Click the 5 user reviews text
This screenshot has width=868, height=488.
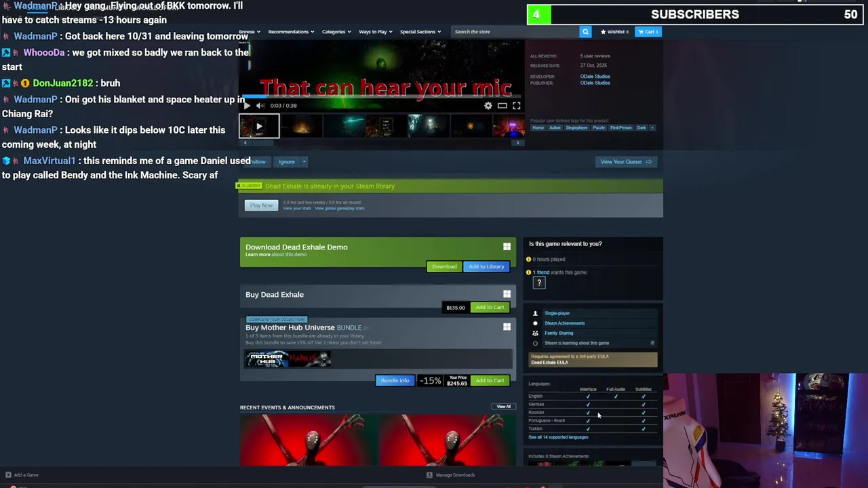pos(595,56)
